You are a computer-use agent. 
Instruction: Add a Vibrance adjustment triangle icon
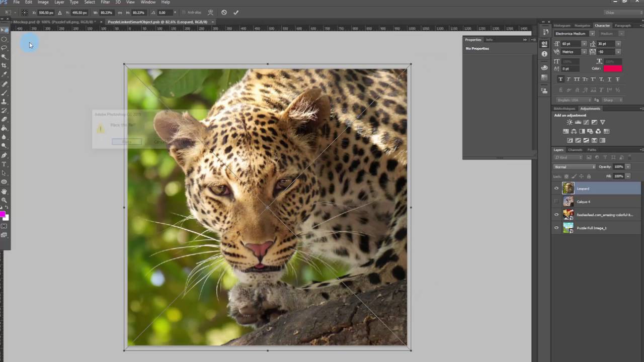point(603,122)
